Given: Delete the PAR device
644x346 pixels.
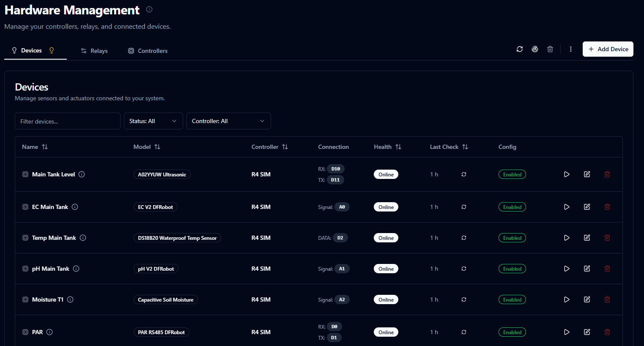Looking at the screenshot, I should click(607, 332).
